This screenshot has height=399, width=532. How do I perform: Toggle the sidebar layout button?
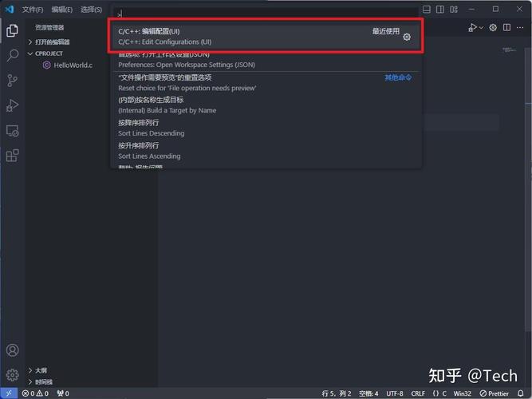(x=440, y=9)
